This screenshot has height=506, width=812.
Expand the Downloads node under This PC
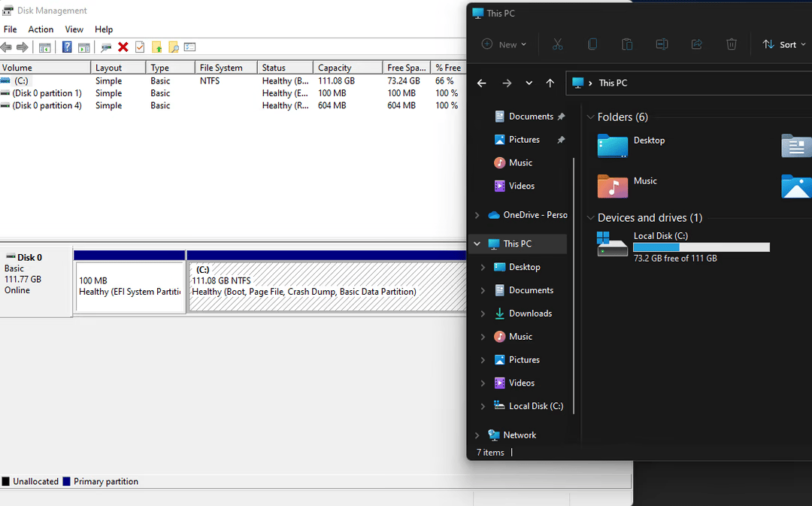tap(483, 314)
